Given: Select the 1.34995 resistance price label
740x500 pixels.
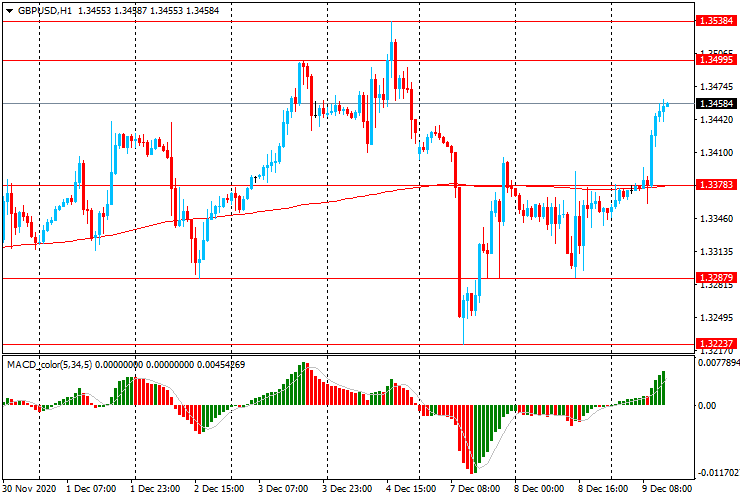Looking at the screenshot, I should 716,59.
